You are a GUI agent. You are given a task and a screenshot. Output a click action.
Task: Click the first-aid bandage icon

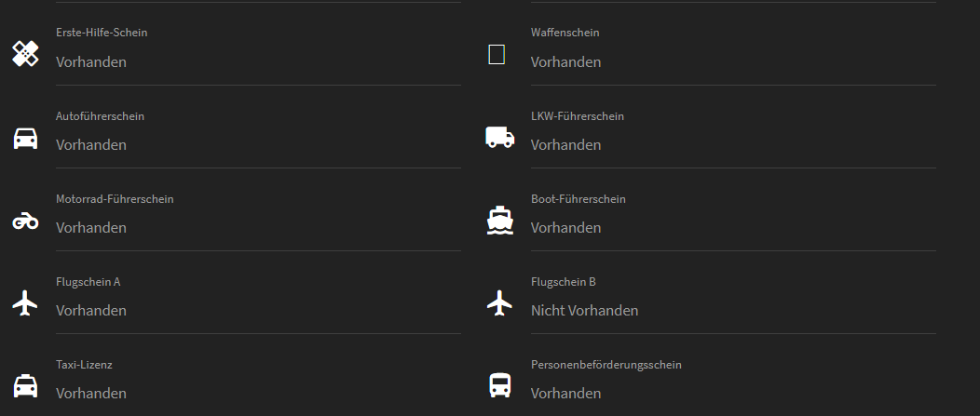[x=25, y=54]
